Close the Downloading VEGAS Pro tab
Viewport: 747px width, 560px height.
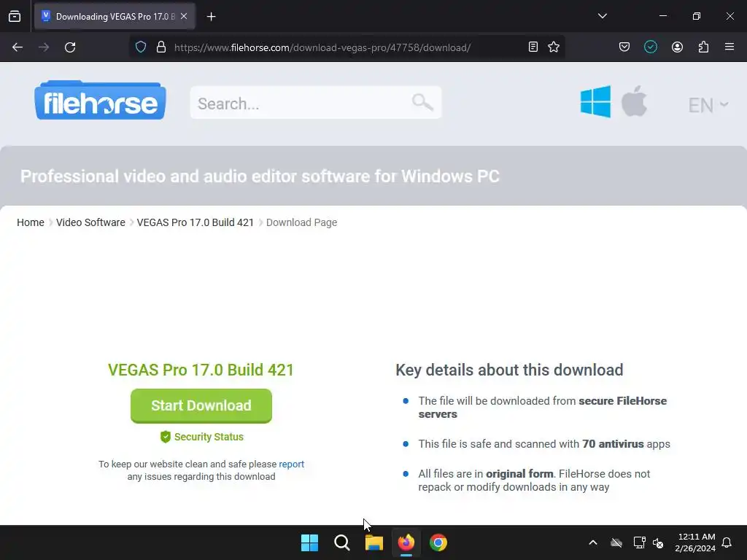pos(184,16)
